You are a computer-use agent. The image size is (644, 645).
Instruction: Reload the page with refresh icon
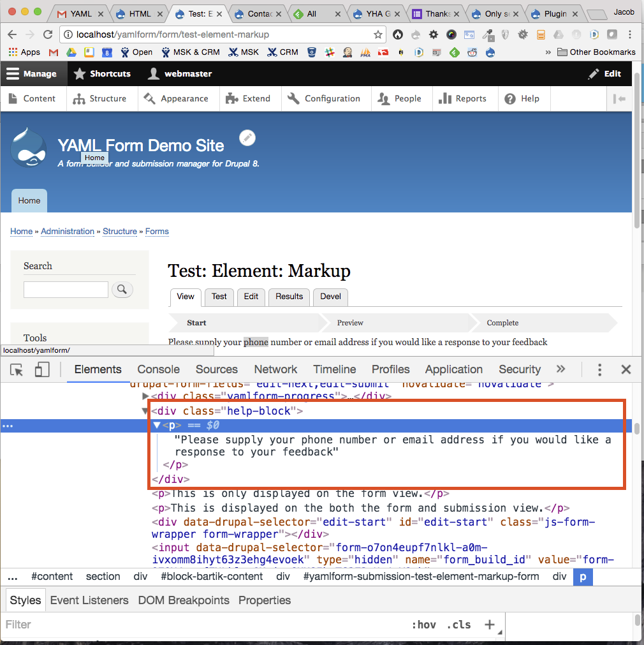coord(48,34)
